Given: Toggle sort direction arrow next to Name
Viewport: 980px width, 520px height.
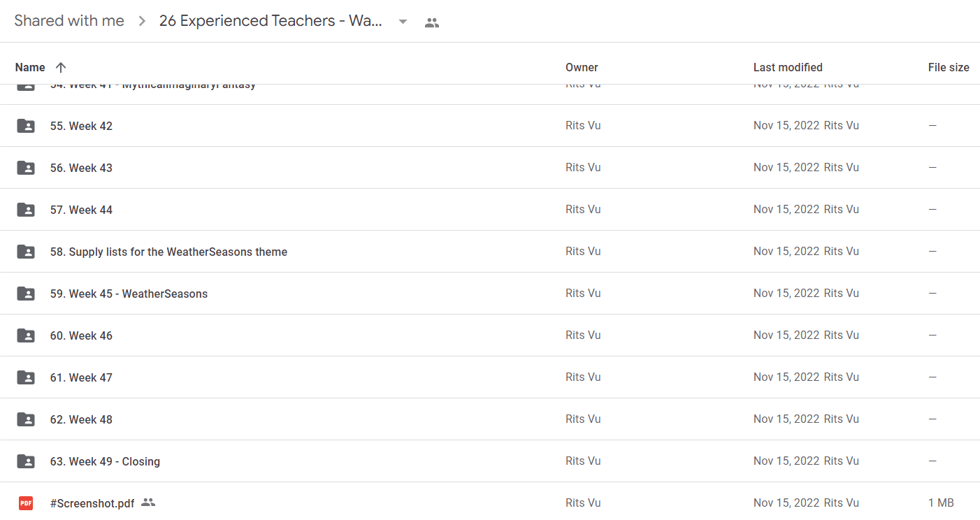Looking at the screenshot, I should [61, 68].
